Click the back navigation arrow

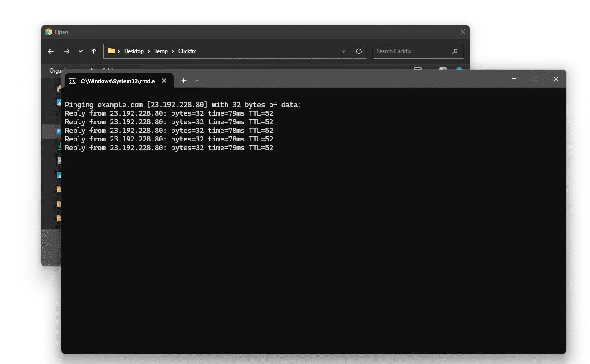click(50, 51)
